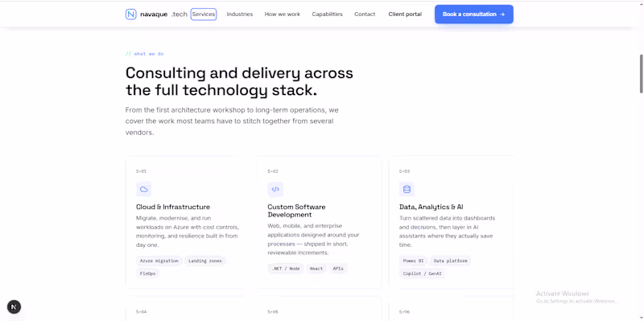This screenshot has width=644, height=321.
Task: Open the Client portal link
Action: point(405,14)
